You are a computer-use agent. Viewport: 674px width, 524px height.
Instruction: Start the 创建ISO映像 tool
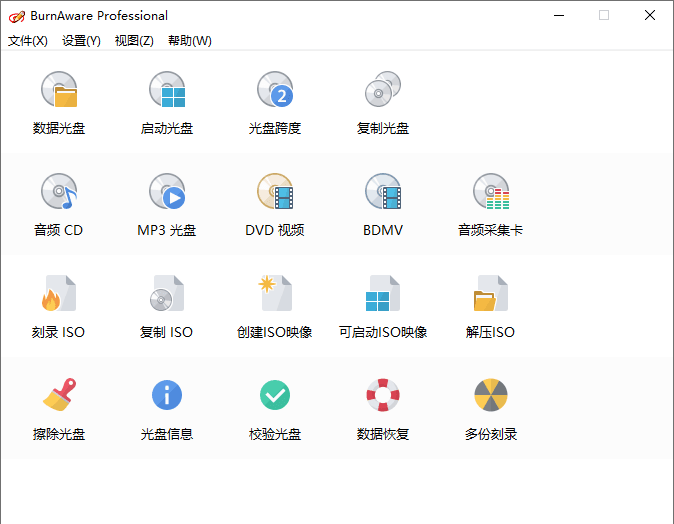coord(275,307)
